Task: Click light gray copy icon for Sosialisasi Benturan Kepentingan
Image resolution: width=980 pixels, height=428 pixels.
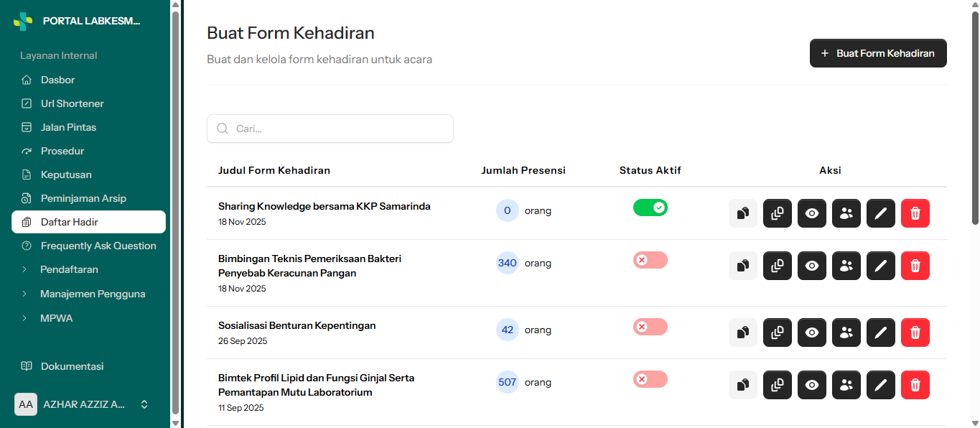Action: [743, 332]
